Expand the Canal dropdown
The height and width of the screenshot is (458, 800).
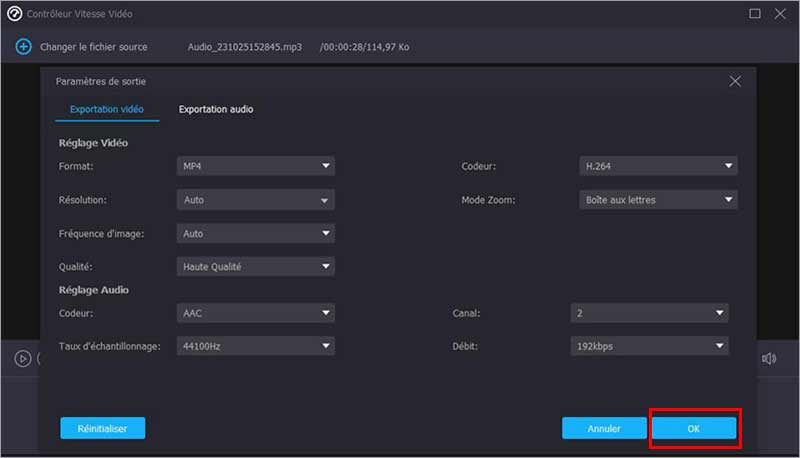[x=649, y=313]
